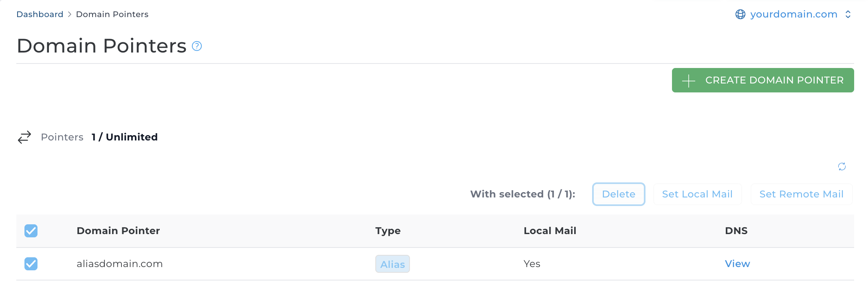The height and width of the screenshot is (298, 868).
Task: Uncheck the select-all checkbox in table header
Action: 31,231
